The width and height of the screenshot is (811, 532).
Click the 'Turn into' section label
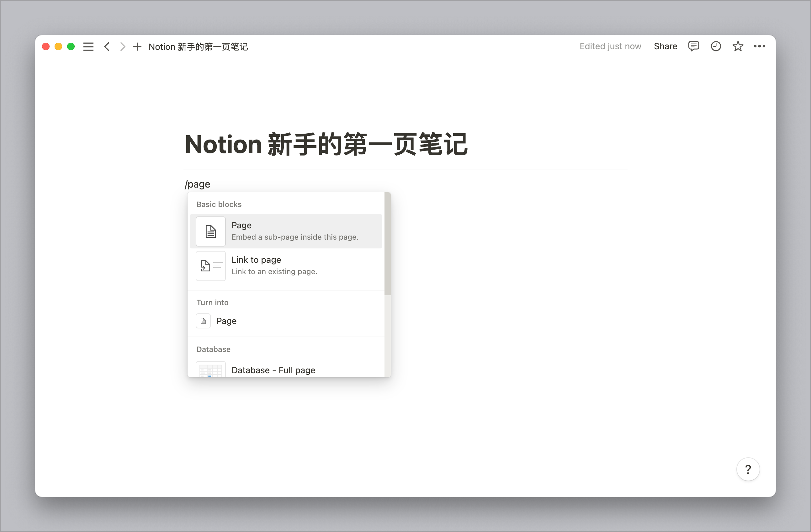pos(212,302)
